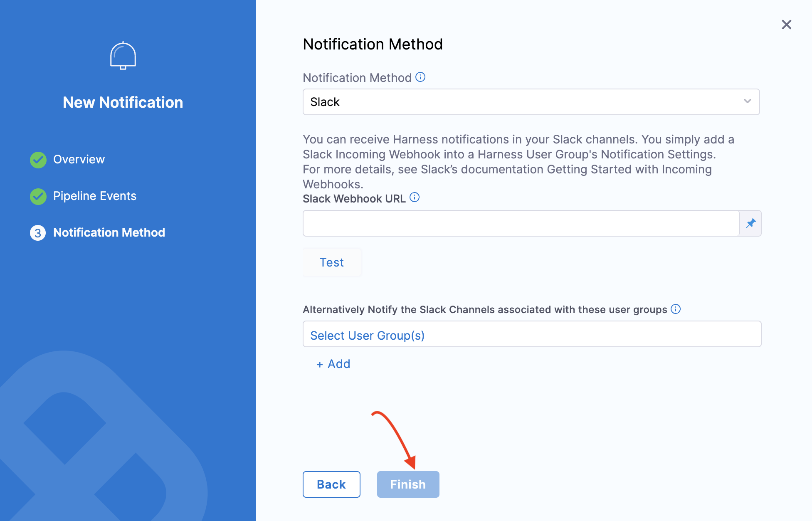Viewport: 812px width, 521px height.
Task: Click the green checkmark next to Overview
Action: click(x=38, y=160)
